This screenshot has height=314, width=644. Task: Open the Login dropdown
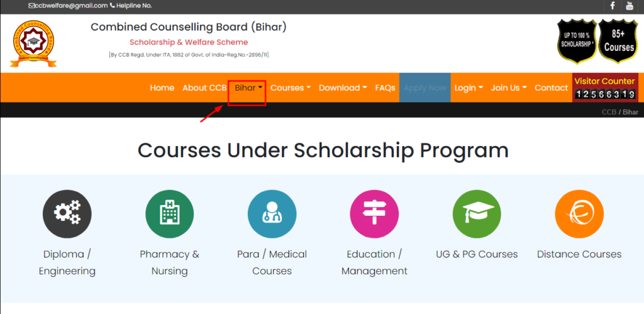pos(468,88)
